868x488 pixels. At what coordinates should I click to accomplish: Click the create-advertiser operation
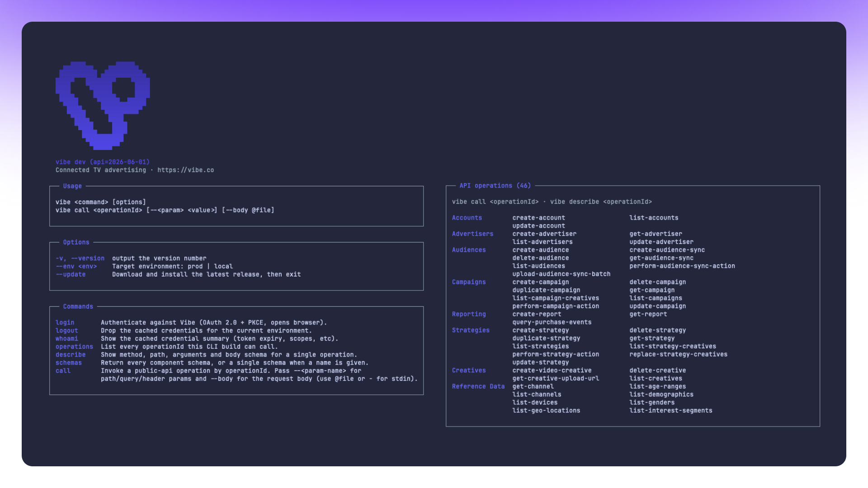(544, 234)
